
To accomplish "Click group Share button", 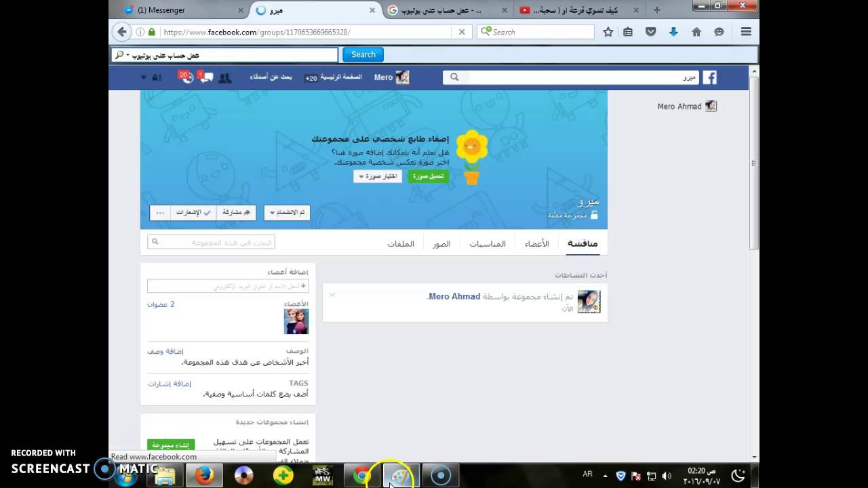I will [x=237, y=212].
